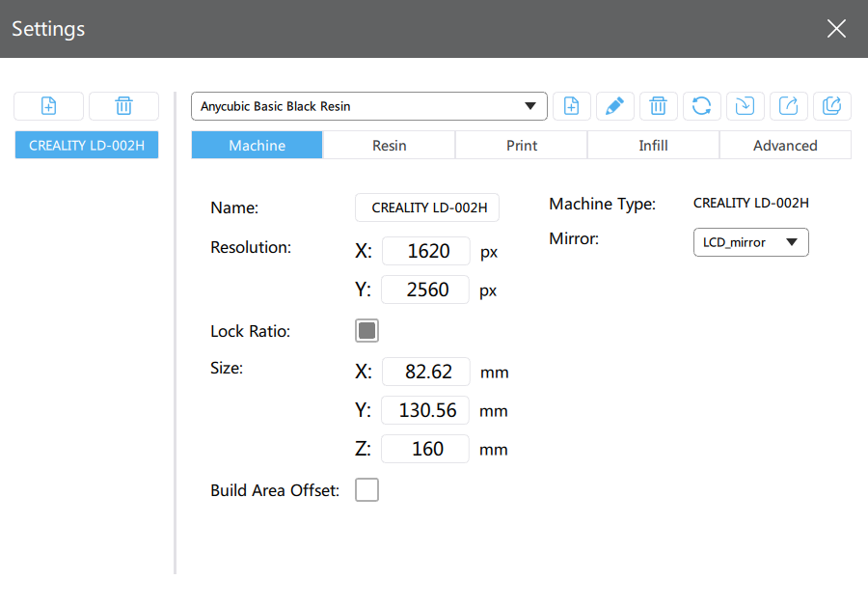Delete the resin profile via trash icon

pos(658,106)
